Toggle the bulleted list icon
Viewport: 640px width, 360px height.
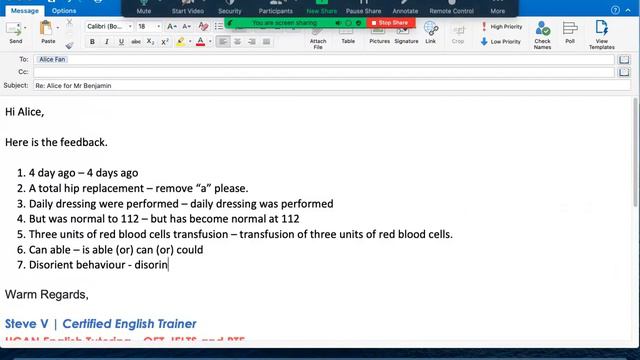coord(219,27)
